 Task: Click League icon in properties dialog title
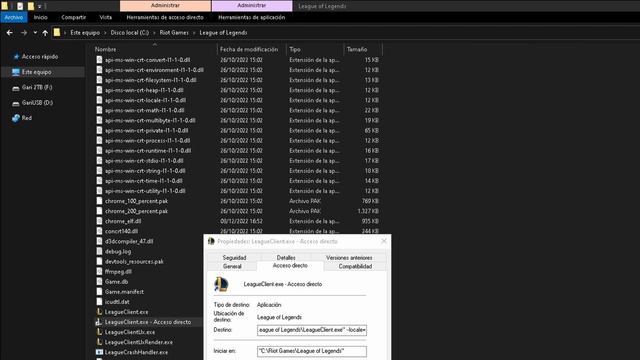[x=211, y=241]
